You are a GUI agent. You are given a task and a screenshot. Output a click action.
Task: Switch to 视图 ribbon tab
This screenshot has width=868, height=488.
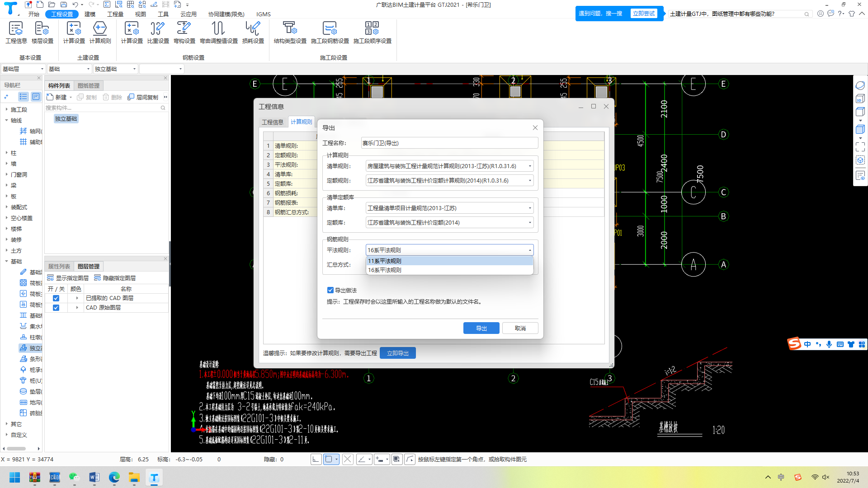click(141, 14)
